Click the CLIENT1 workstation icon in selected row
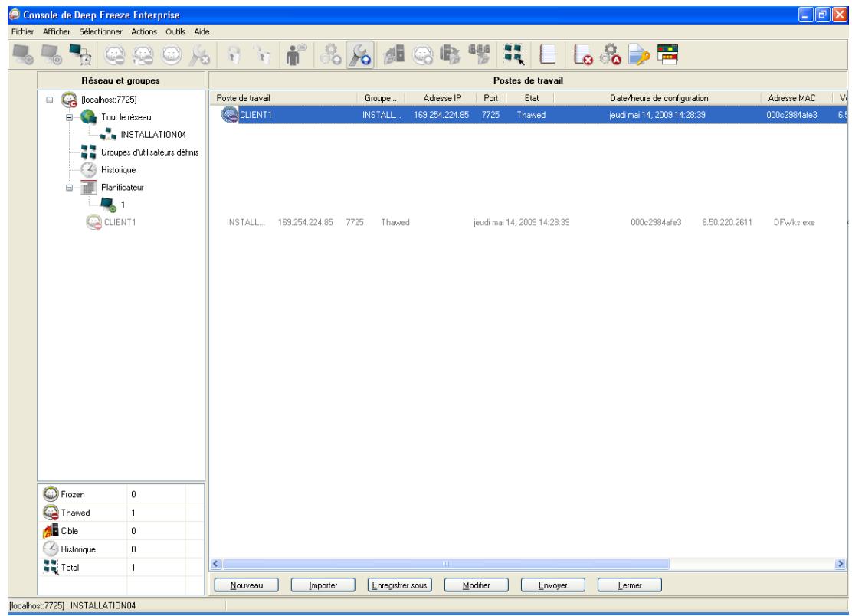 (229, 115)
